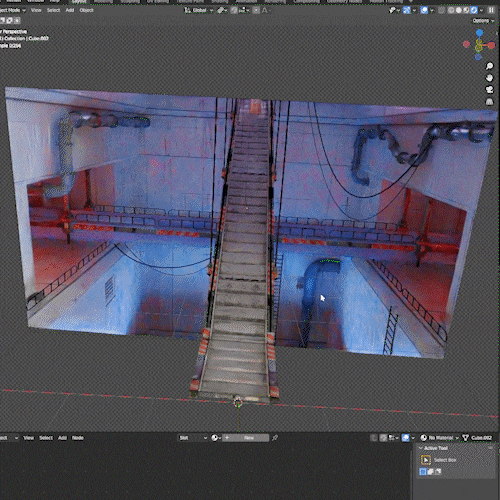
Task: Open the Node menu in node editor
Action: tap(78, 438)
